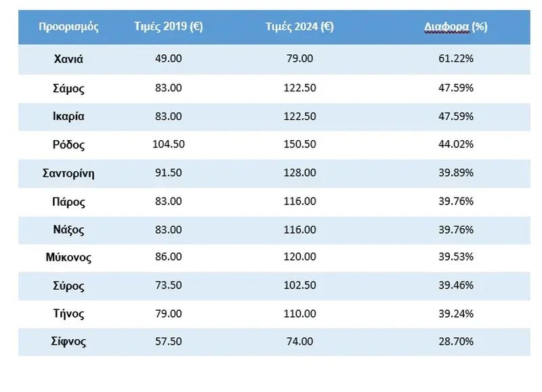
Task: Select the Πάρος destination cell
Action: click(x=68, y=201)
